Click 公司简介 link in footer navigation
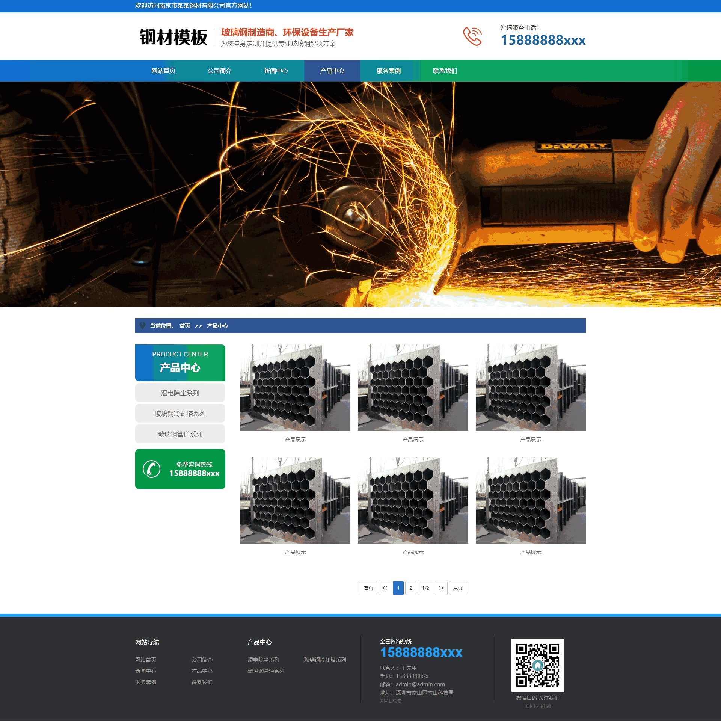The width and height of the screenshot is (721, 728). [x=202, y=659]
